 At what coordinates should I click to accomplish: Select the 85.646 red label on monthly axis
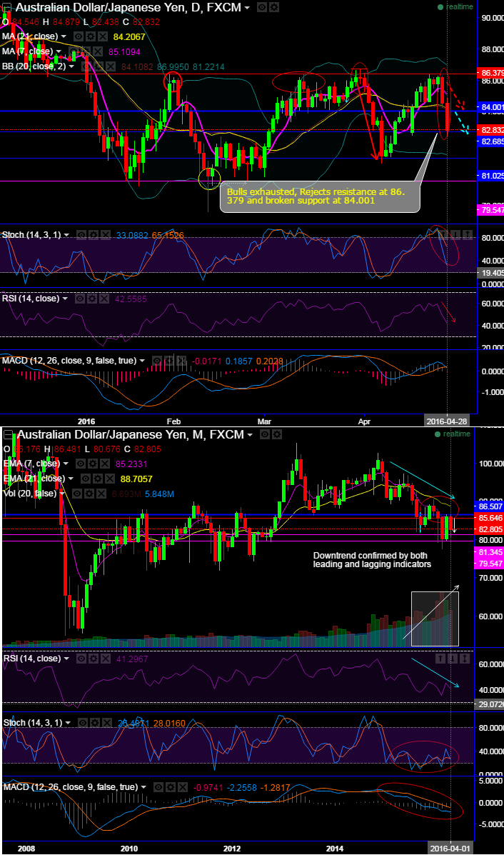(490, 518)
